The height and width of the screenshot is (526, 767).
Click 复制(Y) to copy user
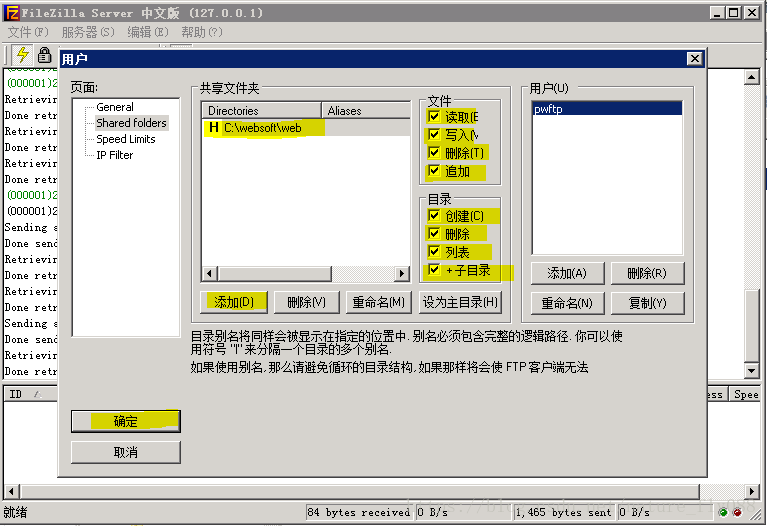click(647, 303)
